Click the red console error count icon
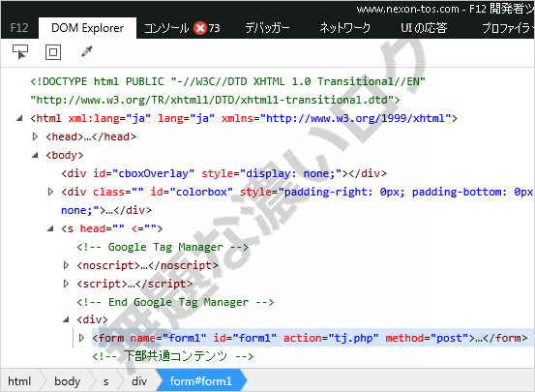This screenshot has height=392, width=535. coord(200,28)
